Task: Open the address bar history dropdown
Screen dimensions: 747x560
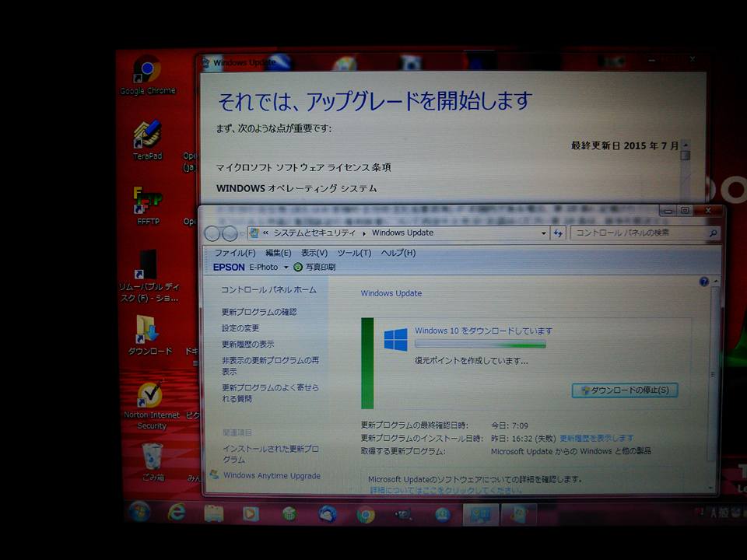Action: (x=542, y=233)
